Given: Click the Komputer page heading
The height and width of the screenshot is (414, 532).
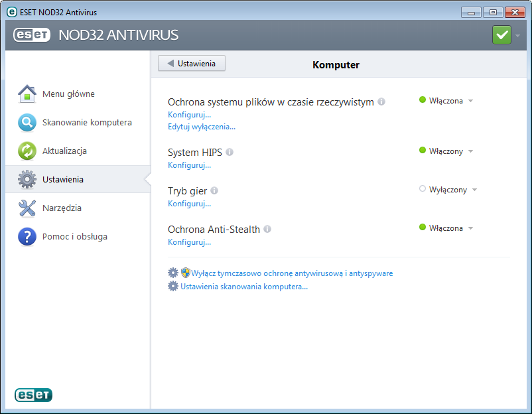Looking at the screenshot, I should pos(336,65).
